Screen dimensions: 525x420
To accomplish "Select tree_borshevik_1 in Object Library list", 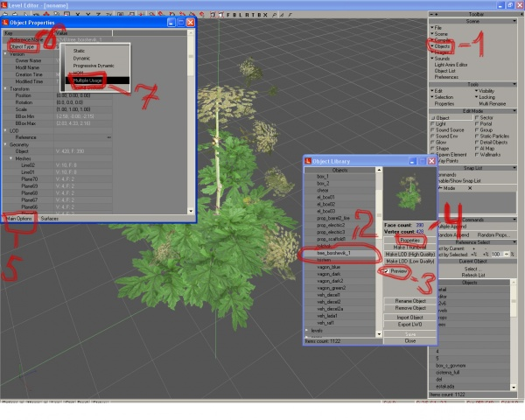I will [339, 253].
